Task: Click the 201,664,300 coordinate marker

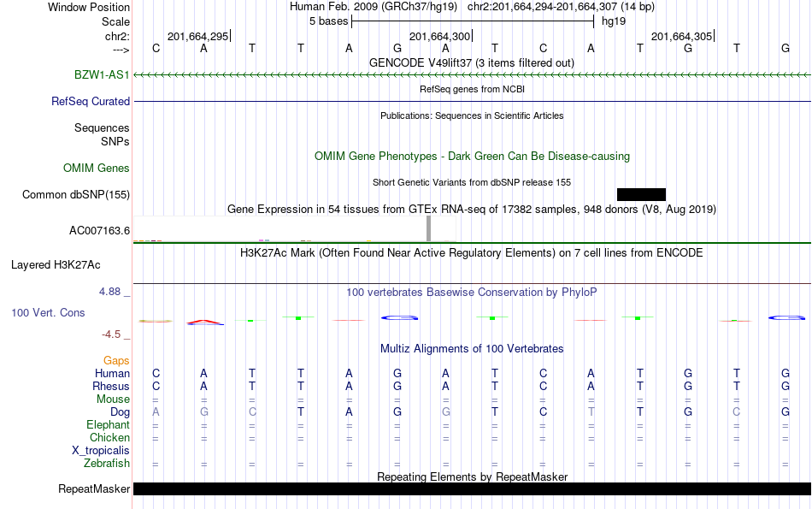Action: [x=441, y=36]
